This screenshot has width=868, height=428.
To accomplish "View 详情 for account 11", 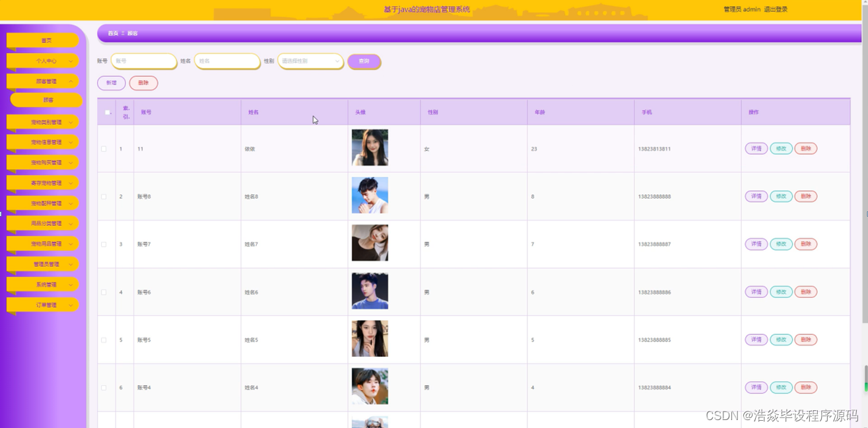I will pyautogui.click(x=756, y=149).
